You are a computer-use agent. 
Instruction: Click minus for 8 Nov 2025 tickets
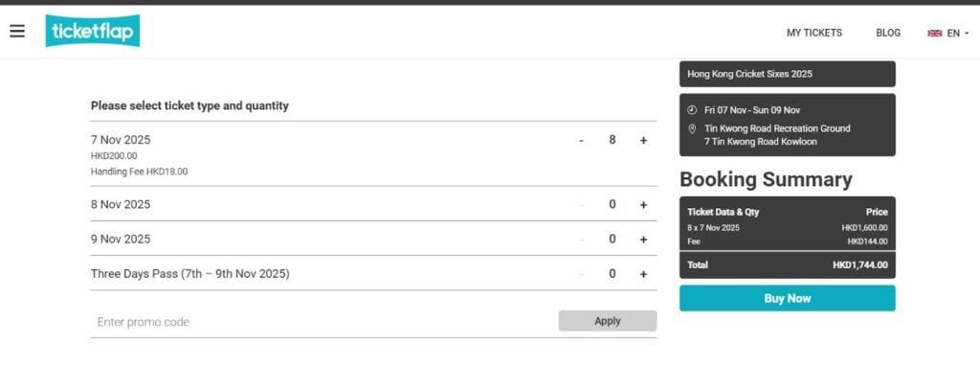click(x=581, y=205)
